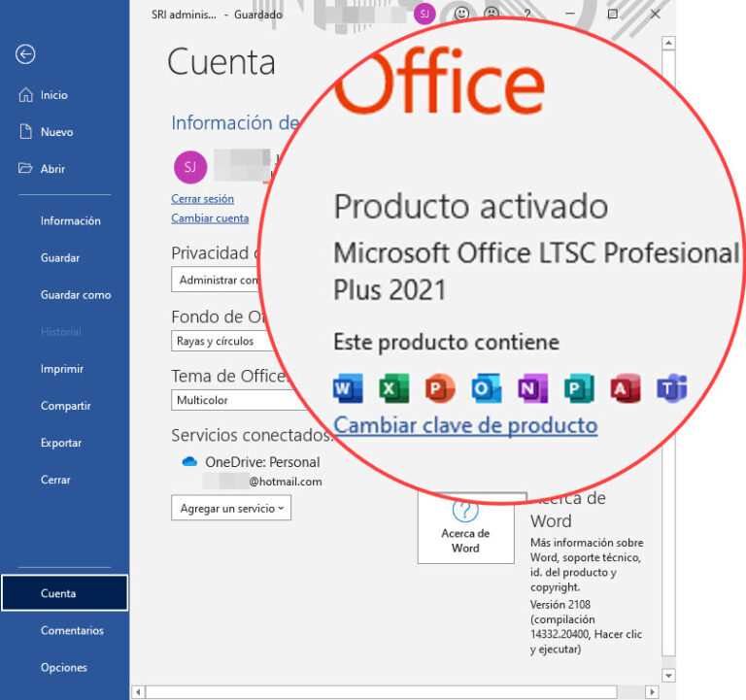
Task: Click the Acerca de Word button
Action: 466,528
